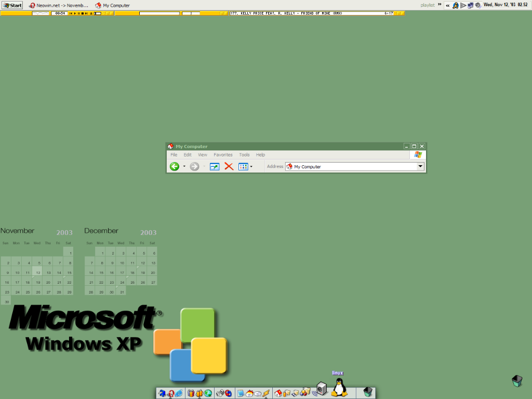The height and width of the screenshot is (399, 532).
Task: Open the red house dock icon
Action: click(278, 393)
